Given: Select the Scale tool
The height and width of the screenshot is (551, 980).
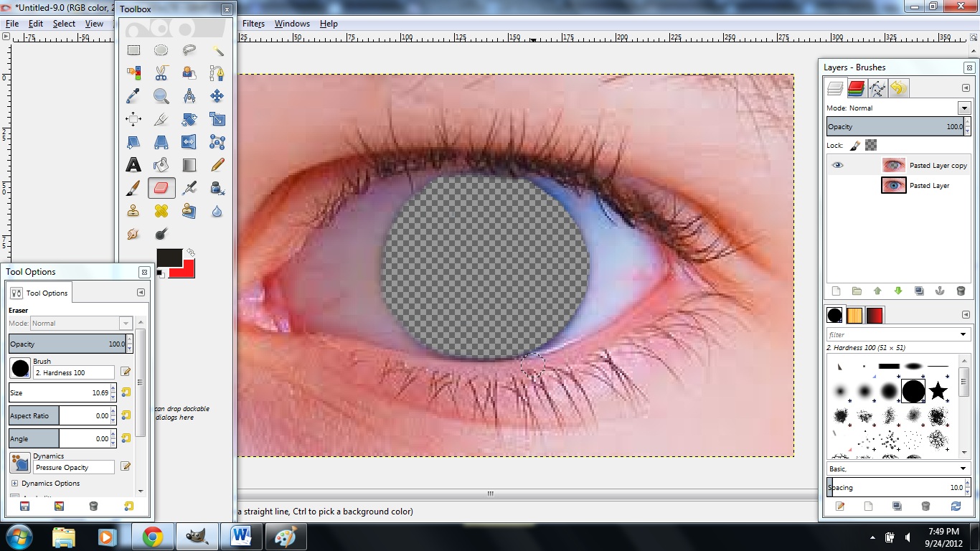Looking at the screenshot, I should [217, 119].
